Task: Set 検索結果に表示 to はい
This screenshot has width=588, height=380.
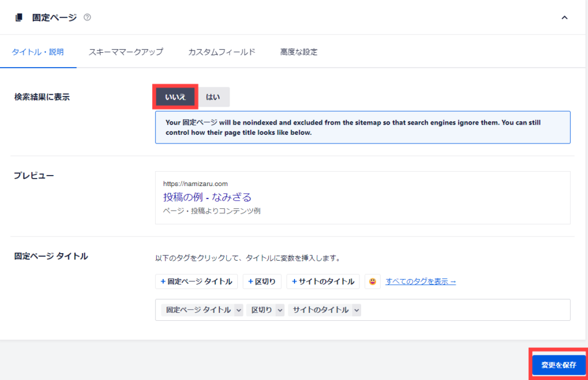Action: 212,97
